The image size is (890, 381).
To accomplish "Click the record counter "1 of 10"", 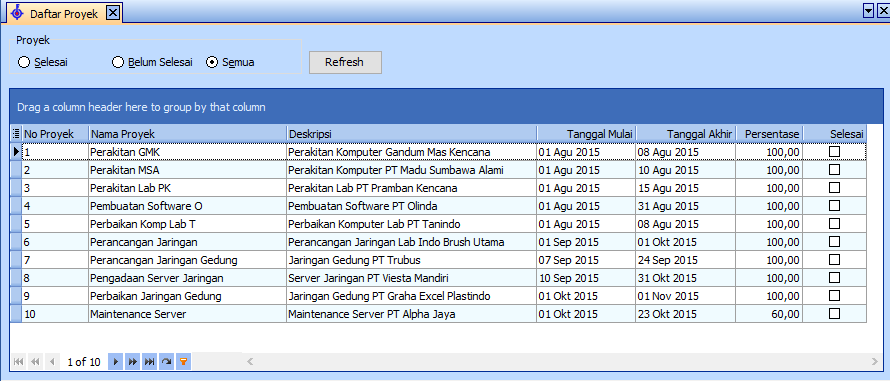I will [x=83, y=362].
